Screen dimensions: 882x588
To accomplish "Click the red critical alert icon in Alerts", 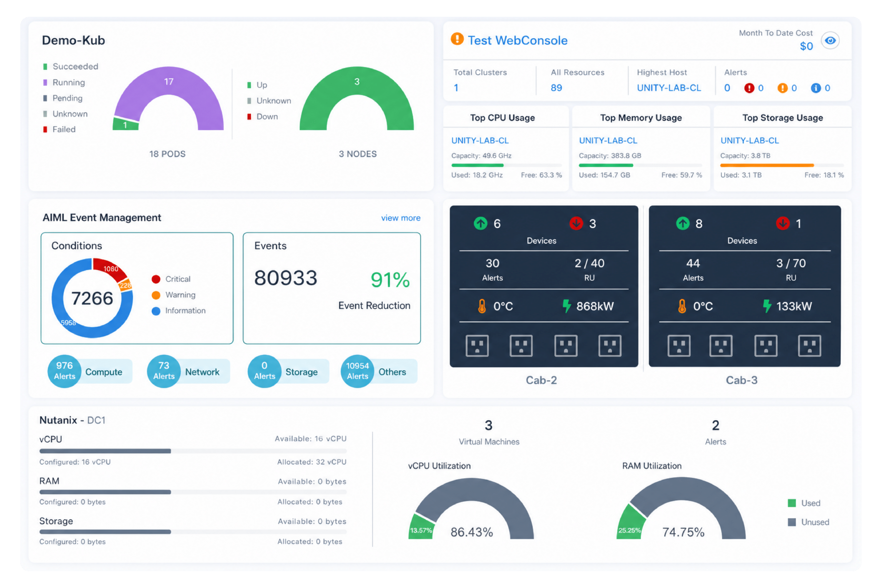I will [749, 88].
